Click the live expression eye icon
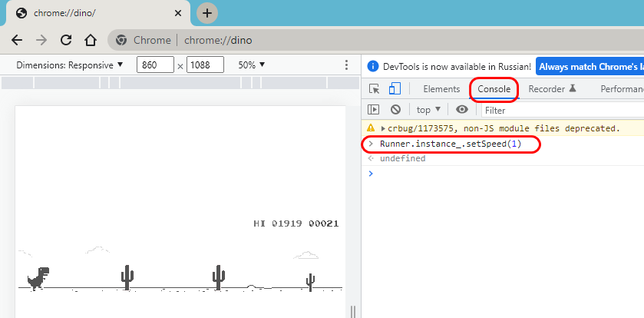 [x=462, y=109]
